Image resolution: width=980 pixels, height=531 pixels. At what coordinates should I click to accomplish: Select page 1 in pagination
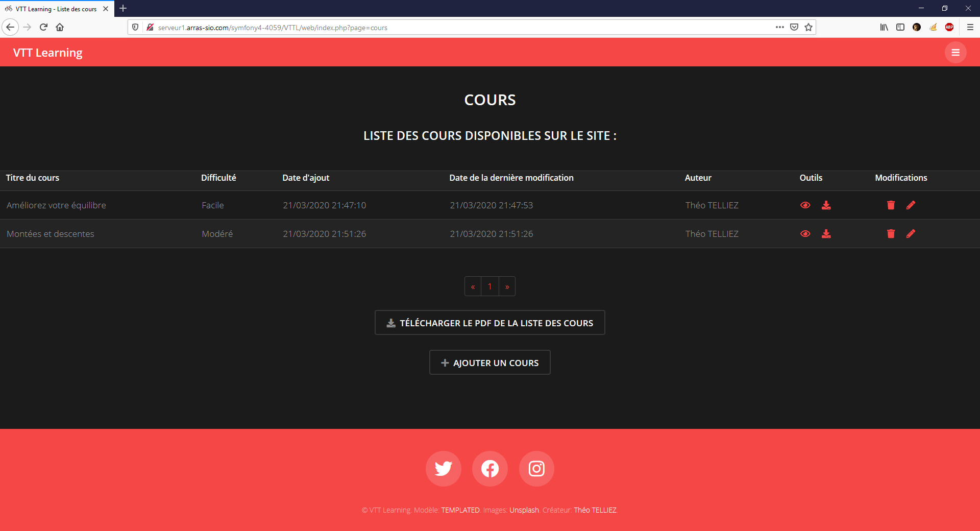click(489, 286)
